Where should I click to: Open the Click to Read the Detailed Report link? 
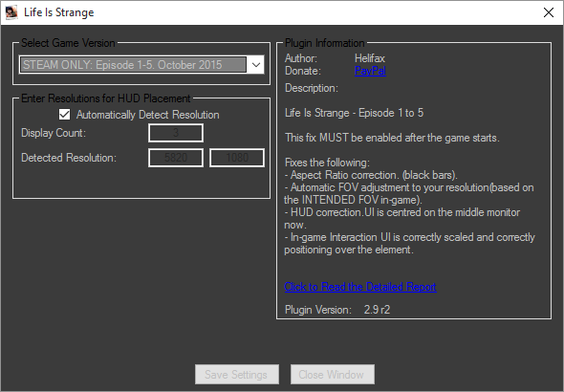click(360, 287)
